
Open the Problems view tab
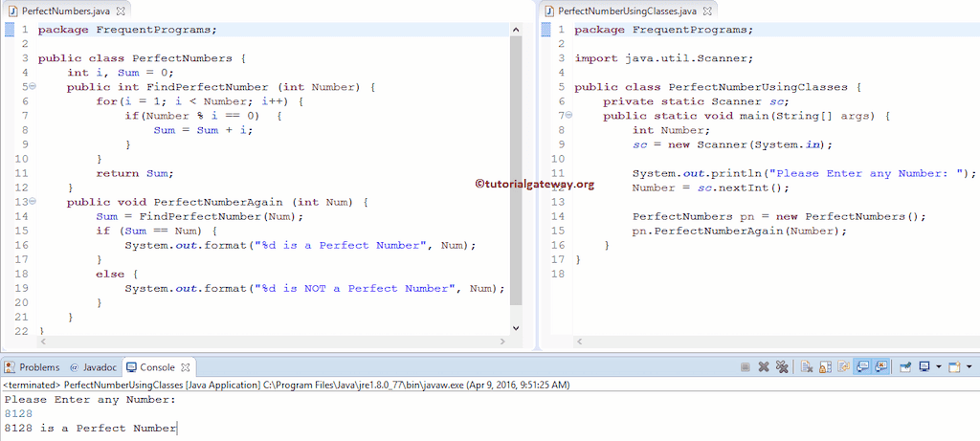[32, 367]
